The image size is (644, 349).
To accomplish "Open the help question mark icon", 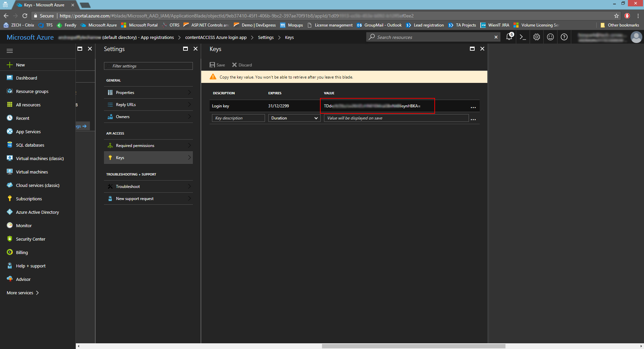I will [564, 37].
